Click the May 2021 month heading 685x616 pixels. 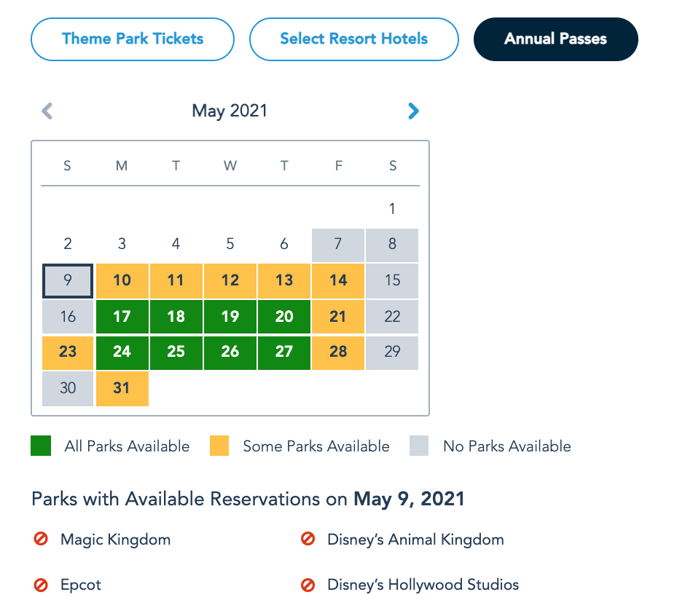pyautogui.click(x=230, y=111)
